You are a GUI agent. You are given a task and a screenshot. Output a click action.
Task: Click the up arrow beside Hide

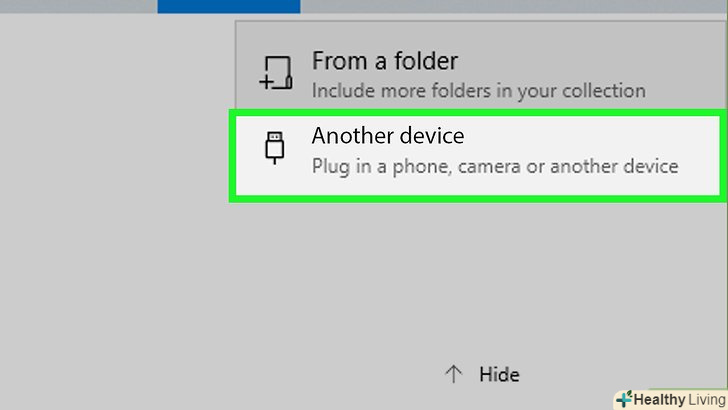coord(453,374)
